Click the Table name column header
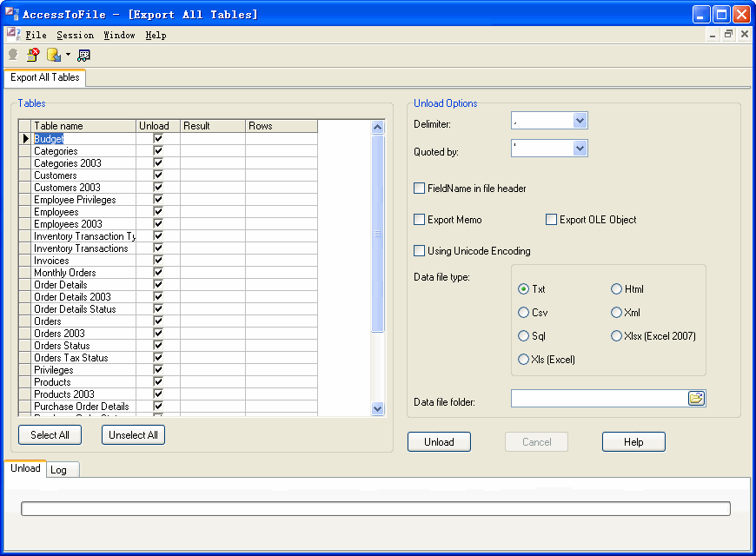 point(84,126)
